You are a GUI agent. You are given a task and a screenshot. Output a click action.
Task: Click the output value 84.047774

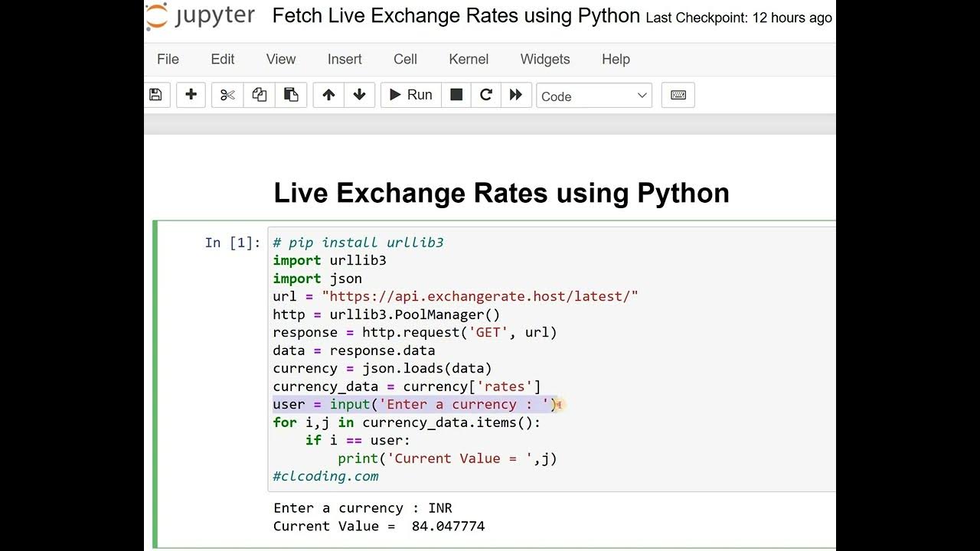coord(448,527)
